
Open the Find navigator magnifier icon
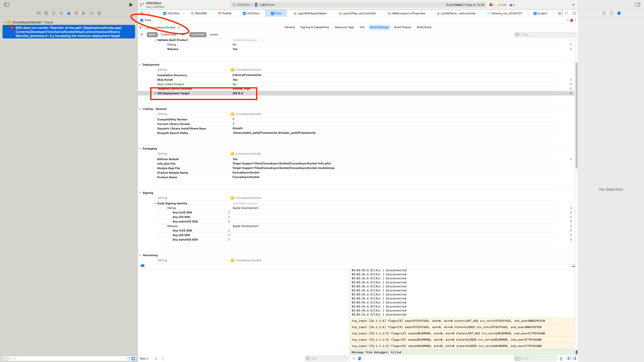[x=61, y=13]
